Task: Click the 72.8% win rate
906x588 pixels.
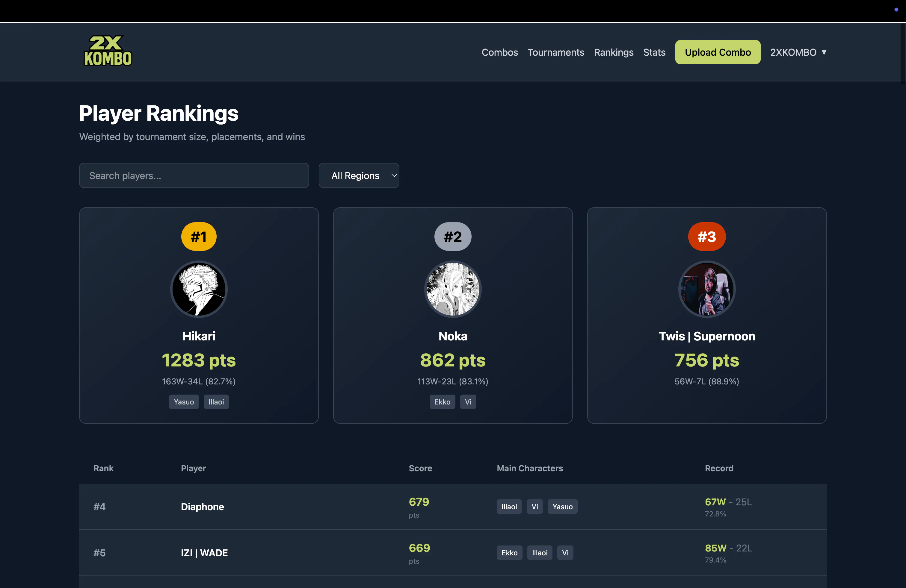Action: coord(715,514)
